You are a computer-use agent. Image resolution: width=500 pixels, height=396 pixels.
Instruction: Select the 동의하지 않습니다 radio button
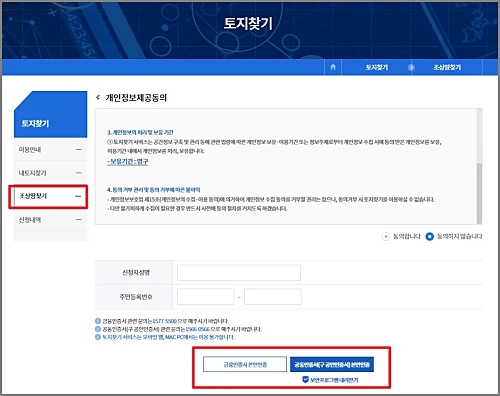tap(430, 237)
